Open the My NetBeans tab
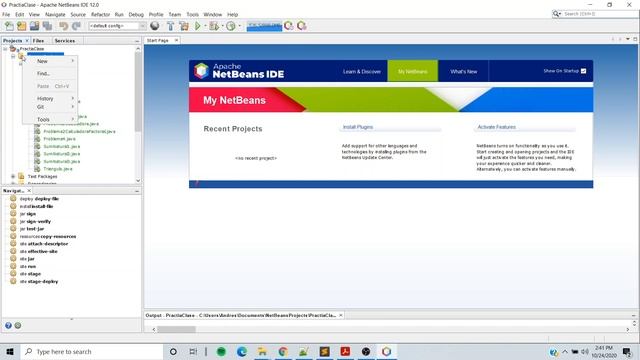Screen dimensions: 640x360 (413, 71)
